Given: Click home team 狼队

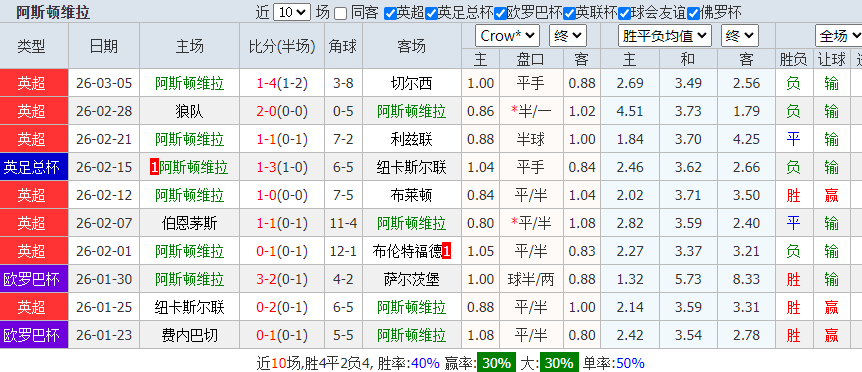Looking at the screenshot, I should (190, 112).
